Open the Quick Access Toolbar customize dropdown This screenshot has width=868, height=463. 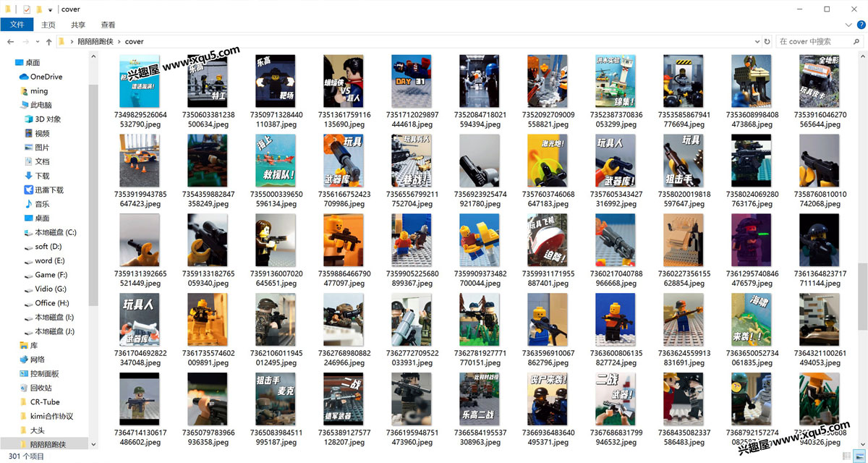click(51, 10)
